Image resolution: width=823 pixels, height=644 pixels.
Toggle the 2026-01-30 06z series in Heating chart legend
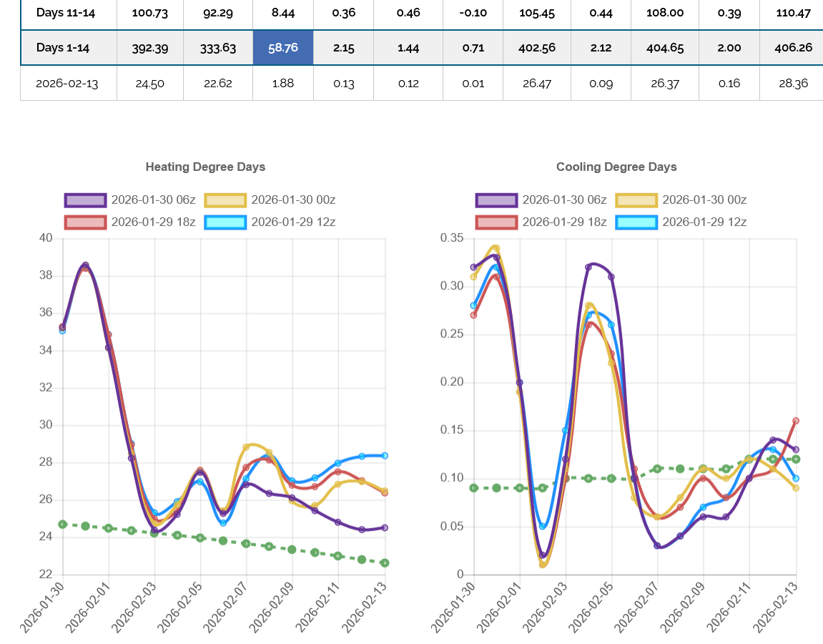tap(130, 200)
